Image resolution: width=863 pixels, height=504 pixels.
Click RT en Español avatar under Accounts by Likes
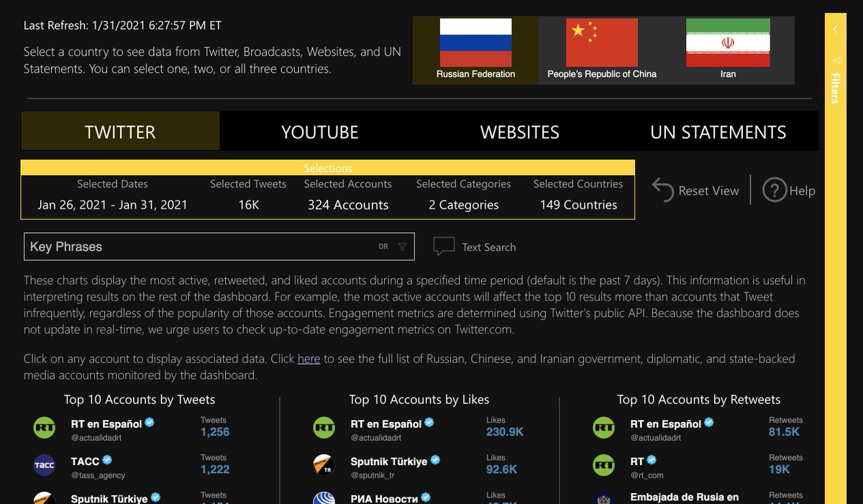324,429
